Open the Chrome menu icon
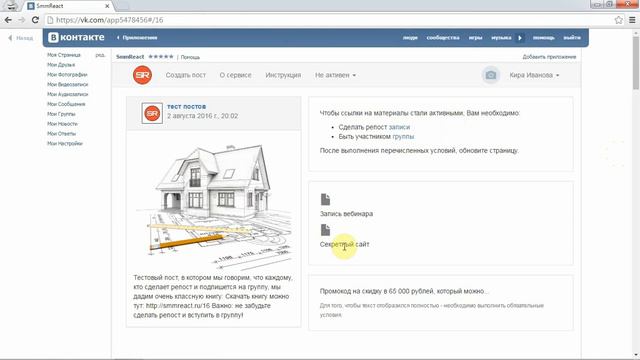The width and height of the screenshot is (640, 360). 632,20
